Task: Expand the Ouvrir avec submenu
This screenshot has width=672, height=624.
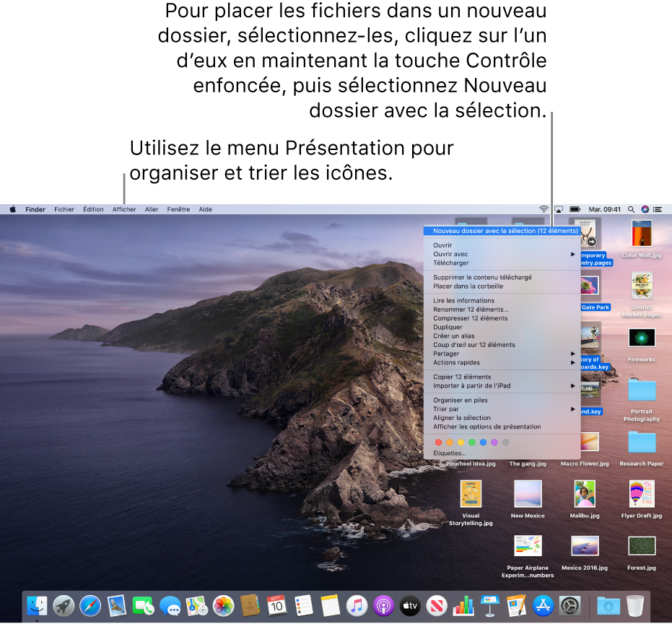Action: tap(502, 254)
